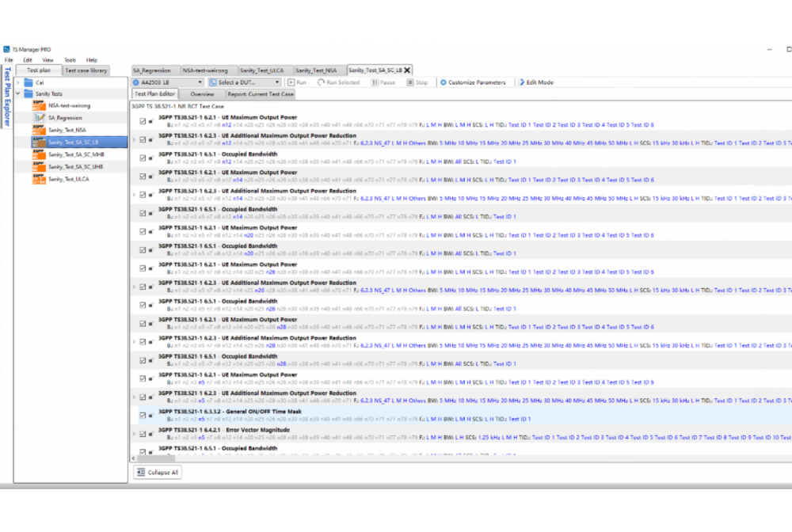Click the Sanity_Test_ULCA plan icon in tree

39,179
